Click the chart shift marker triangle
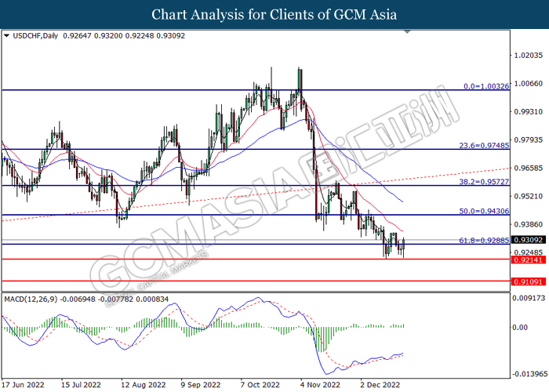This screenshot has width=549, height=392. 407,32
